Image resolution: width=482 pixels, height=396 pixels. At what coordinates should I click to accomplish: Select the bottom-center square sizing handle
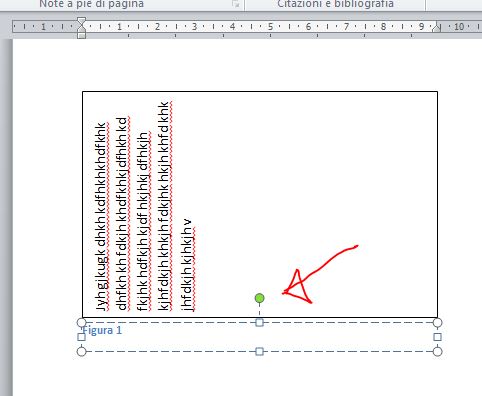click(259, 351)
